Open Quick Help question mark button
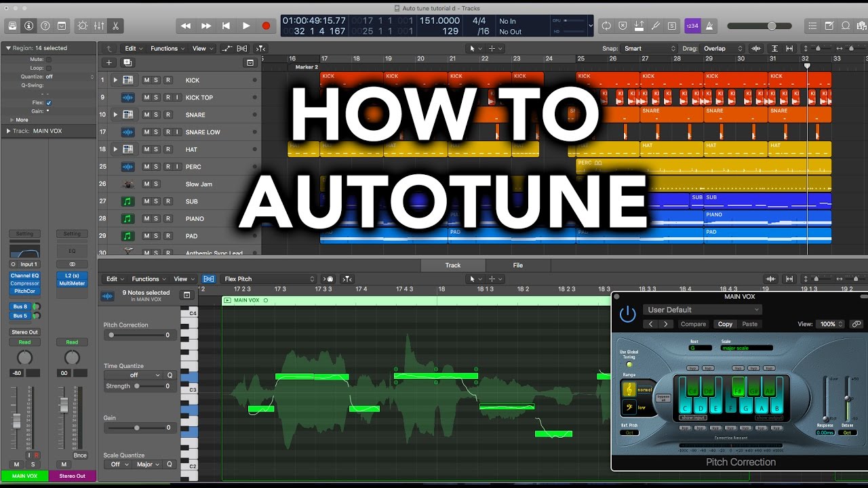 point(45,26)
